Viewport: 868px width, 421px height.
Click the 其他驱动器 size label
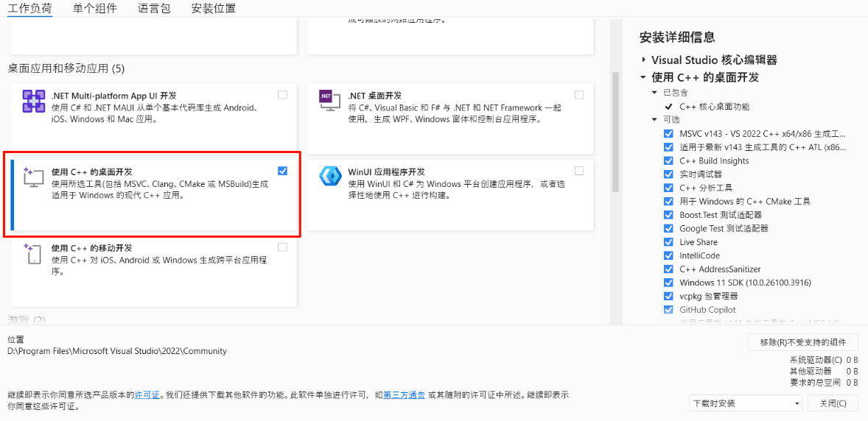click(x=811, y=371)
